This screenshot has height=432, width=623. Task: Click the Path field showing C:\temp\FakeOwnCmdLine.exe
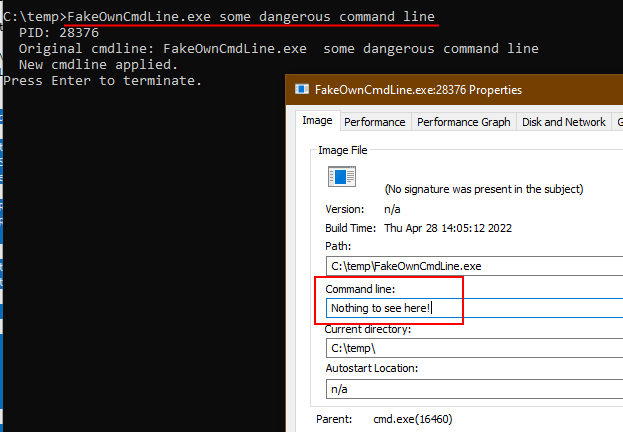point(474,266)
